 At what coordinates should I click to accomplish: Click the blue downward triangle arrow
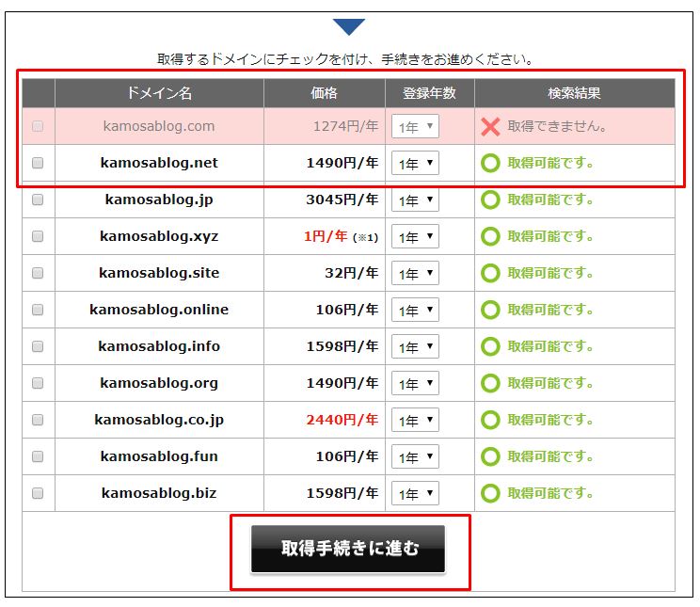point(349,26)
